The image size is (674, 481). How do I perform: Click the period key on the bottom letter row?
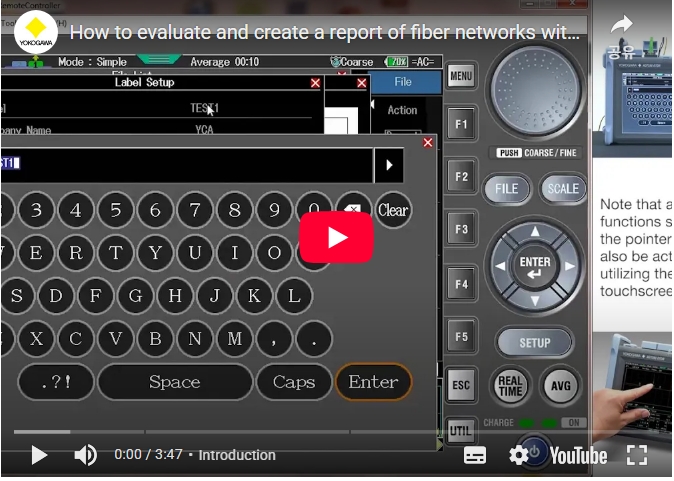coord(314,339)
